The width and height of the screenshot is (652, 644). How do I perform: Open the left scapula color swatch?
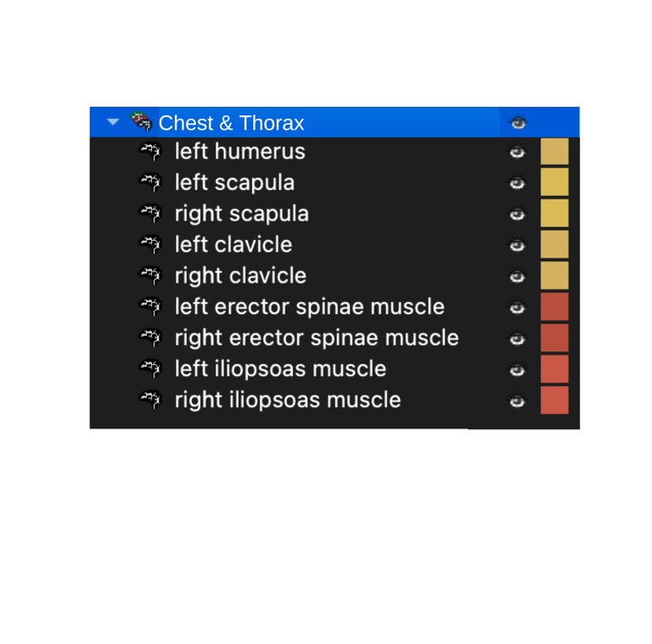tap(554, 182)
